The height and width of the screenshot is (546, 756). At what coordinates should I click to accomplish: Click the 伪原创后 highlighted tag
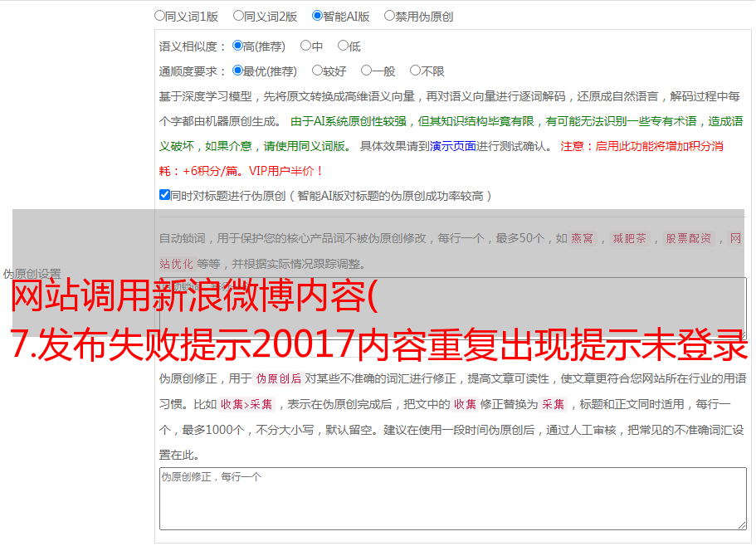tap(279, 378)
